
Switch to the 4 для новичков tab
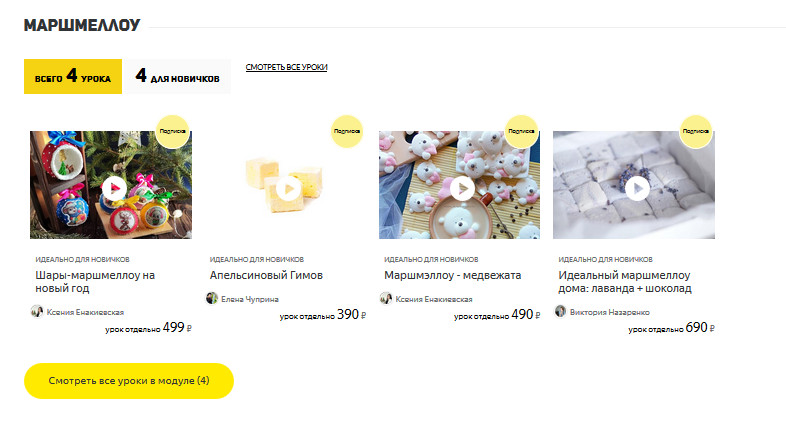tap(178, 76)
